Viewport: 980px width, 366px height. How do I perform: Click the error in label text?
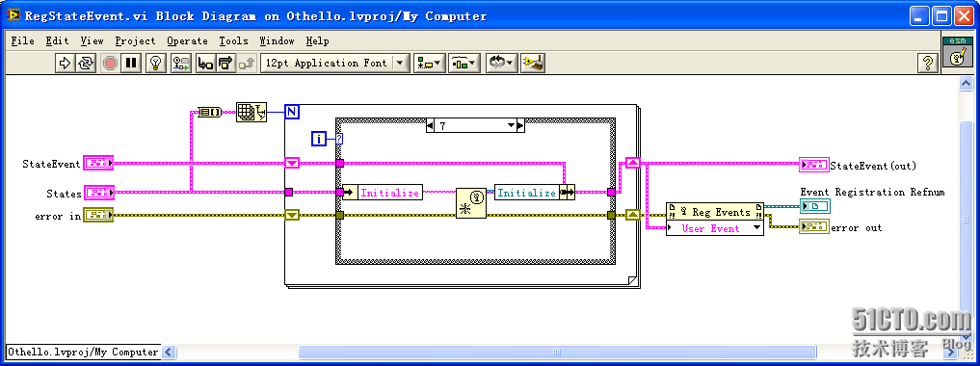click(58, 216)
